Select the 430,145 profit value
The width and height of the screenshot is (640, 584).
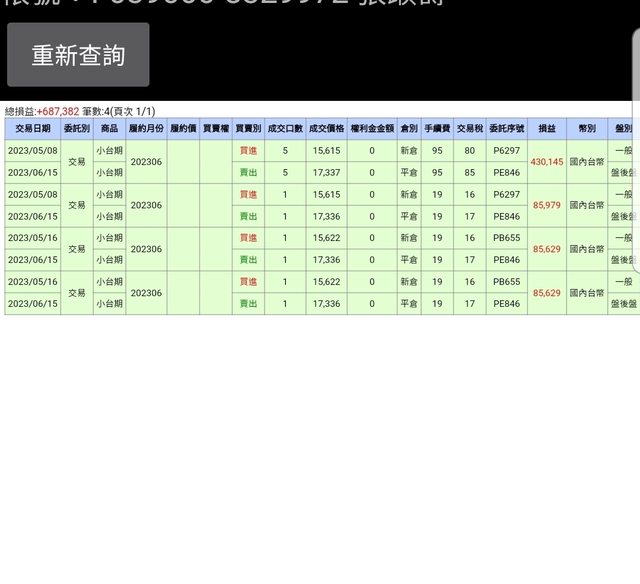[x=547, y=161]
